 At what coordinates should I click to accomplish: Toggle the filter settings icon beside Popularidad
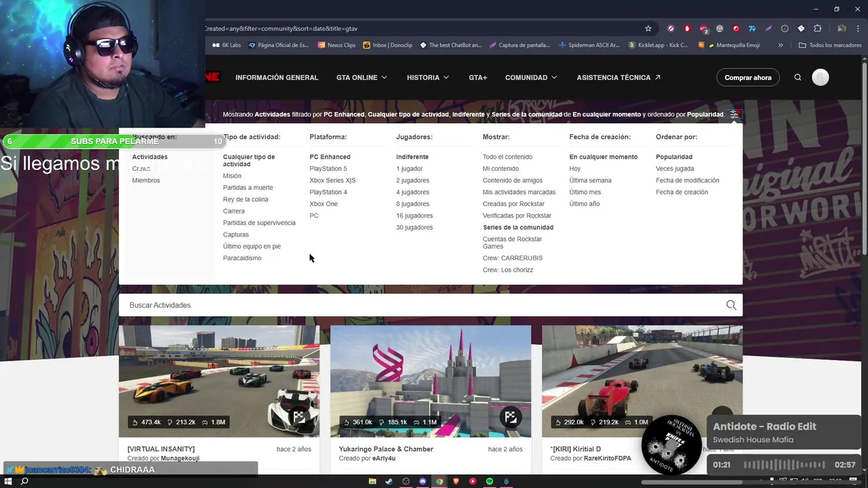tap(734, 115)
